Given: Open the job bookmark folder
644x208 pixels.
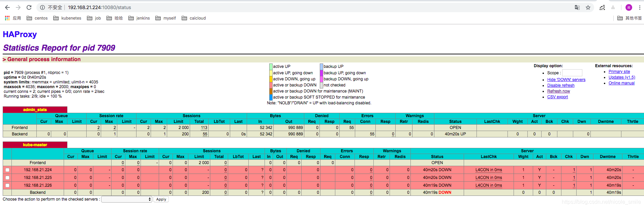Looking at the screenshot, I should pyautogui.click(x=94, y=18).
